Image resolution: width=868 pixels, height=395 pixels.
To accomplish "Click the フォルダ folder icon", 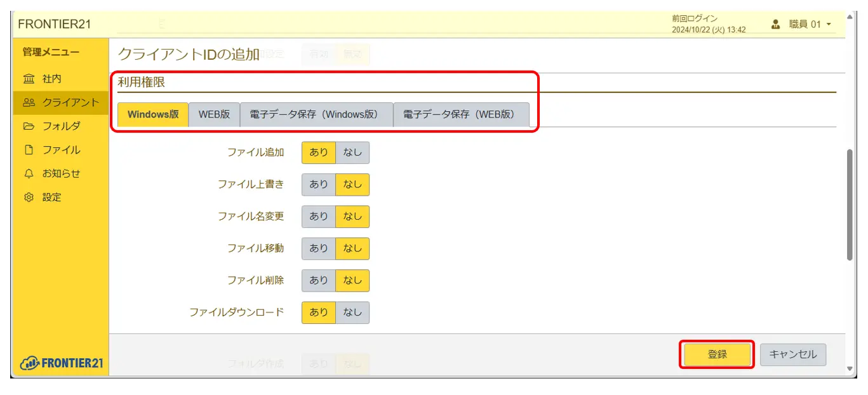I will (x=29, y=126).
